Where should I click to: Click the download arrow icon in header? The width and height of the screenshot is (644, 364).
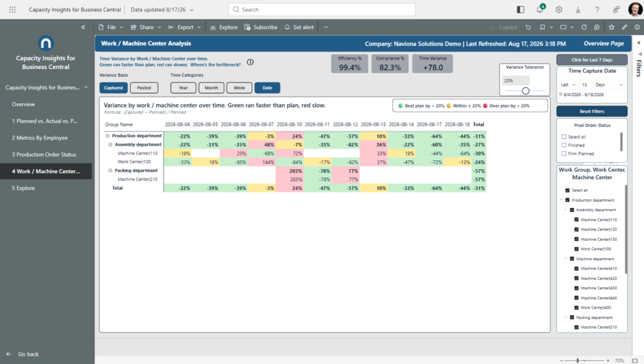click(578, 9)
